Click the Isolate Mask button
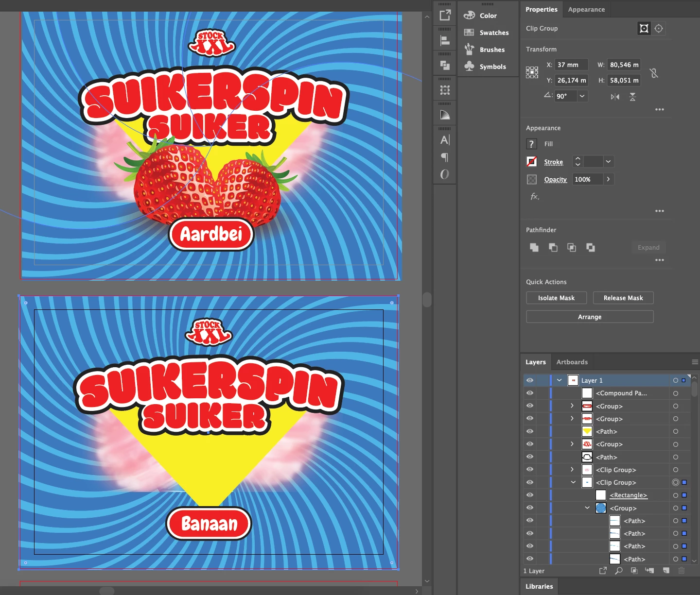Image resolution: width=700 pixels, height=595 pixels. point(556,298)
